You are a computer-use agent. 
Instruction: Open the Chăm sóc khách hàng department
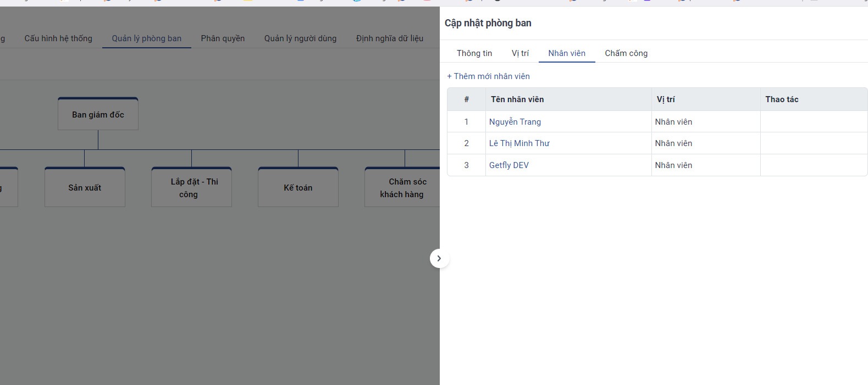click(402, 188)
